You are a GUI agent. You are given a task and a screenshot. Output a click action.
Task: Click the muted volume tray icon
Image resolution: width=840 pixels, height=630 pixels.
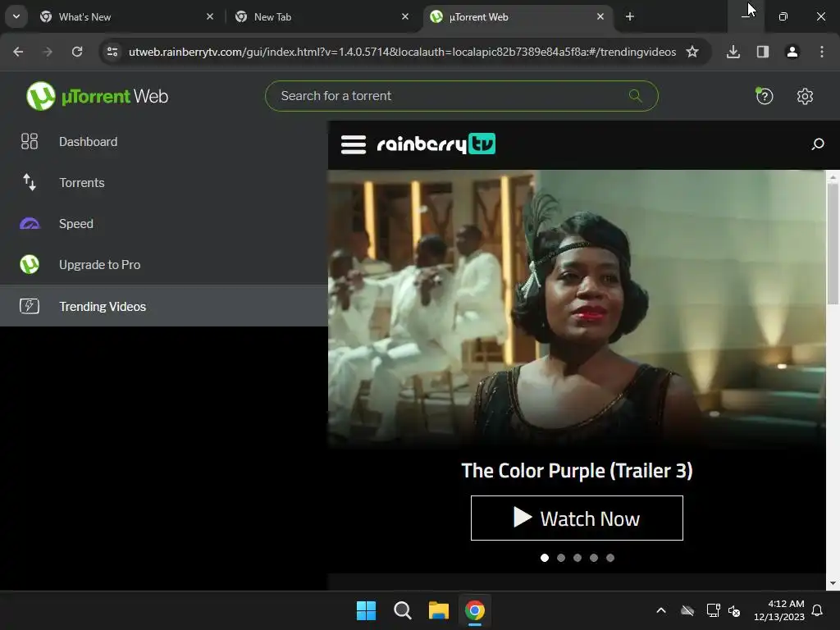pyautogui.click(x=734, y=610)
